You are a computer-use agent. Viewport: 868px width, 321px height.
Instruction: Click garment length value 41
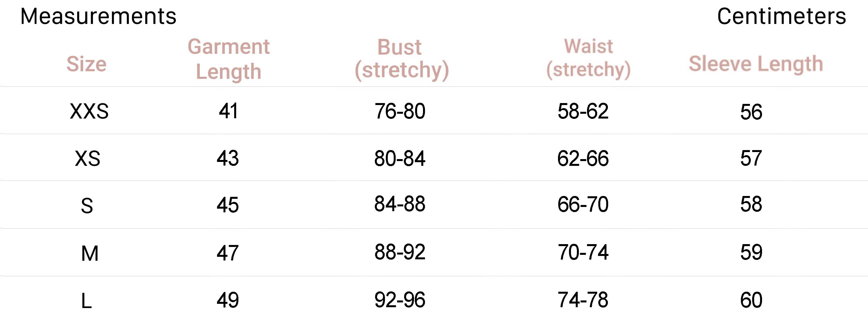229,111
